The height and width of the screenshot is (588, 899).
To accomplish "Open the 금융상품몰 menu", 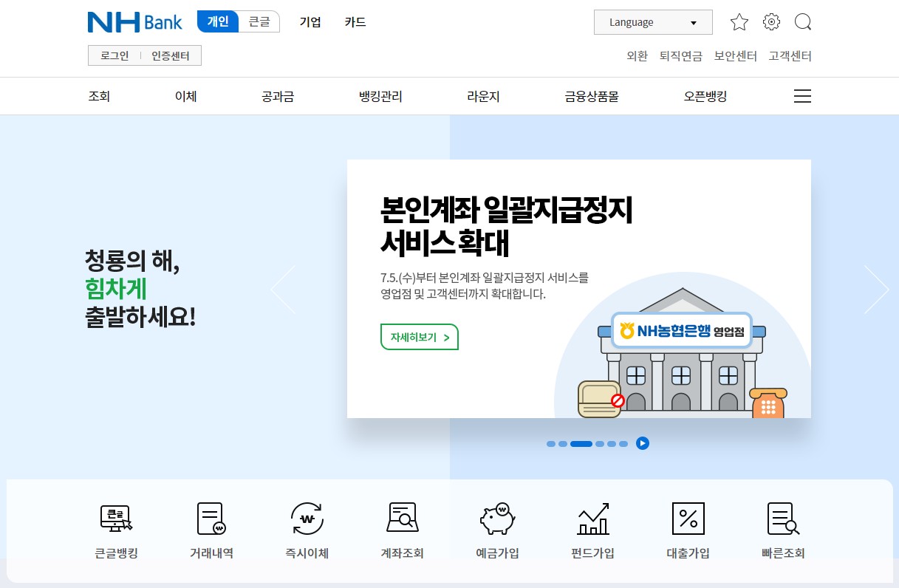I will tap(592, 96).
